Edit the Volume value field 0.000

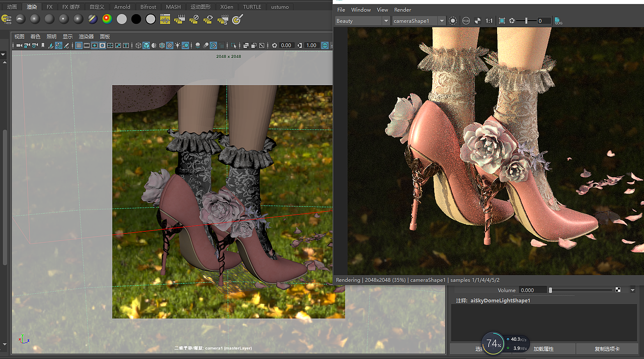click(532, 290)
